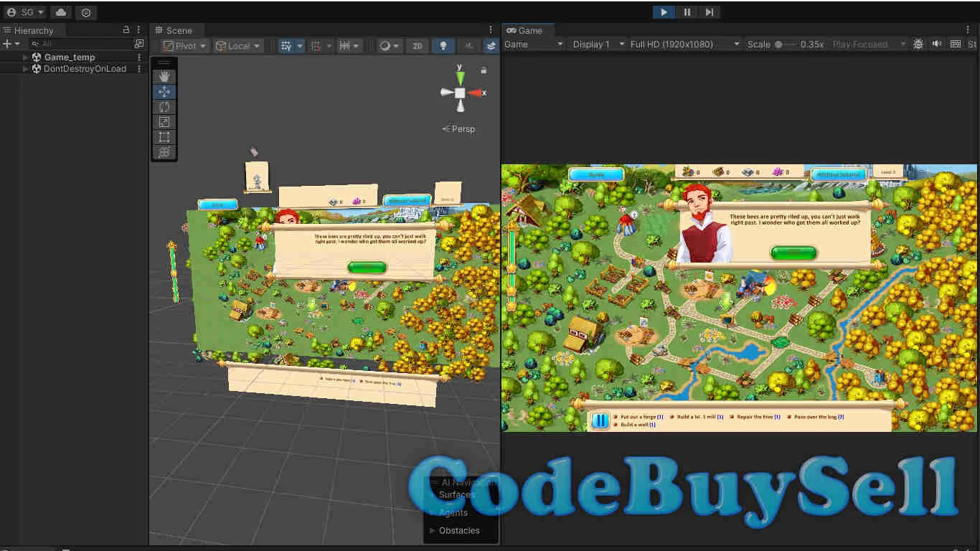Open the SG account dropdown

pyautogui.click(x=25, y=12)
